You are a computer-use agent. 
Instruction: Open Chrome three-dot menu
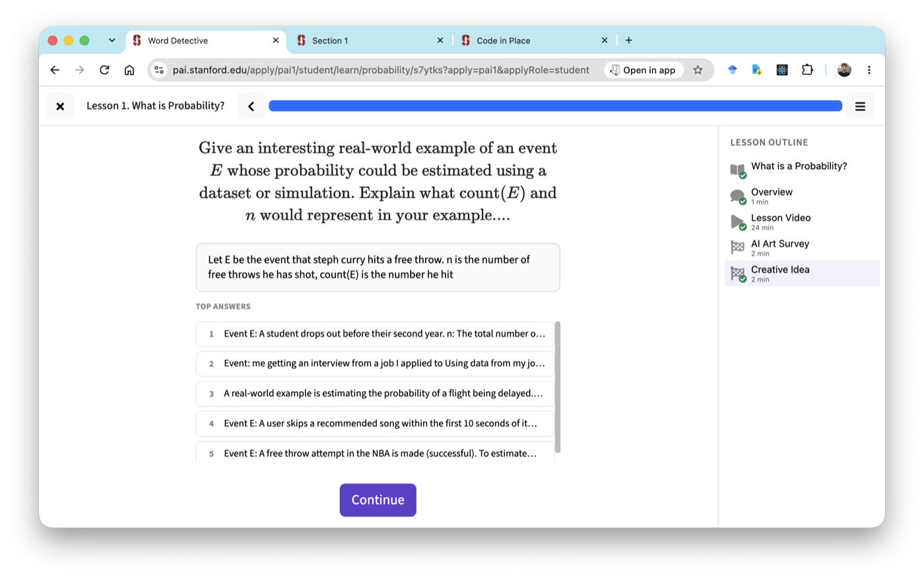869,70
